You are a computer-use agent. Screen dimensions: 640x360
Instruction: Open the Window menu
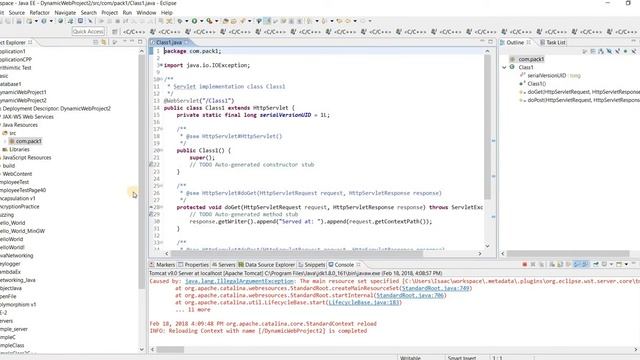click(x=146, y=13)
